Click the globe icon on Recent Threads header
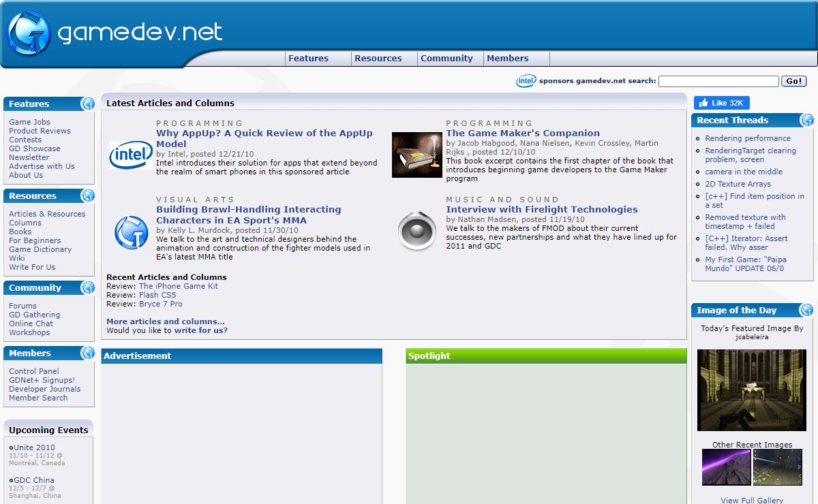 pyautogui.click(x=807, y=120)
